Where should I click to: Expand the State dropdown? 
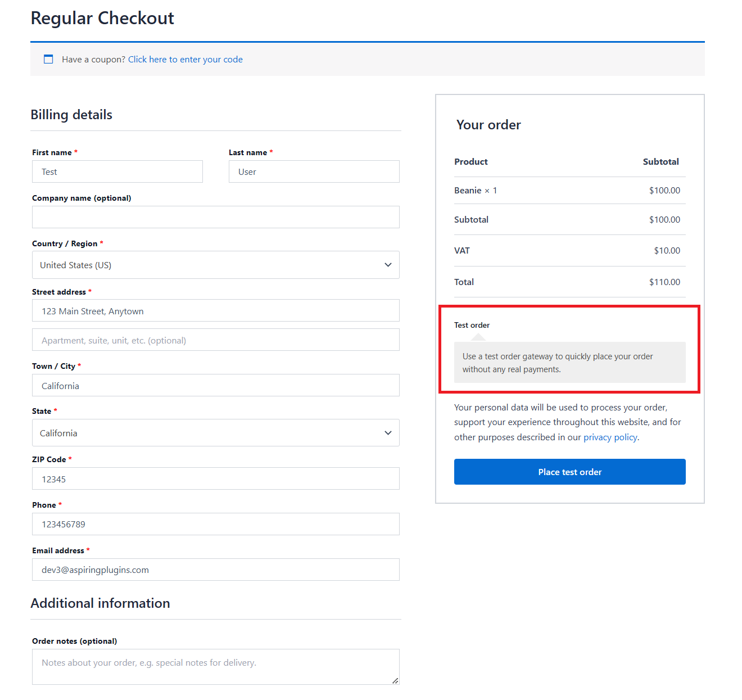tap(216, 433)
